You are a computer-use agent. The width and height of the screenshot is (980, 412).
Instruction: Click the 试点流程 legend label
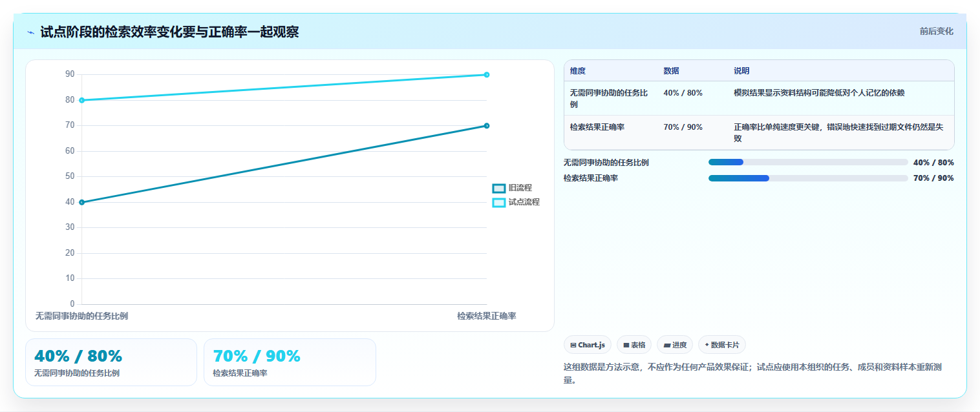(x=524, y=202)
